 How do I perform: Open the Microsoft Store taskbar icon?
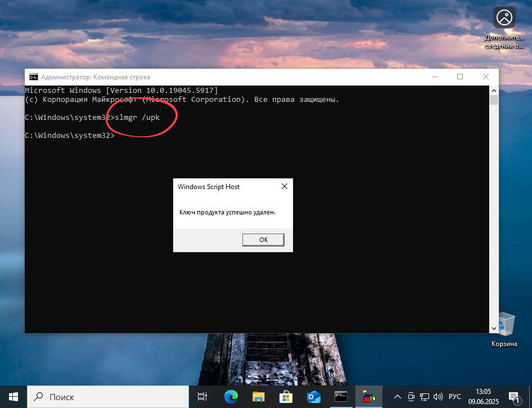[x=286, y=397]
